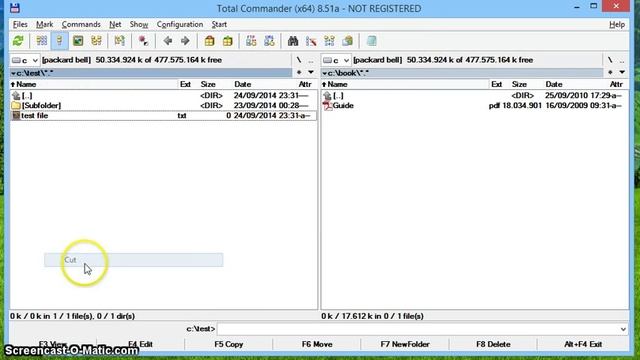Go up with left panel two-dot button
The image size is (640, 360).
coord(311,60)
